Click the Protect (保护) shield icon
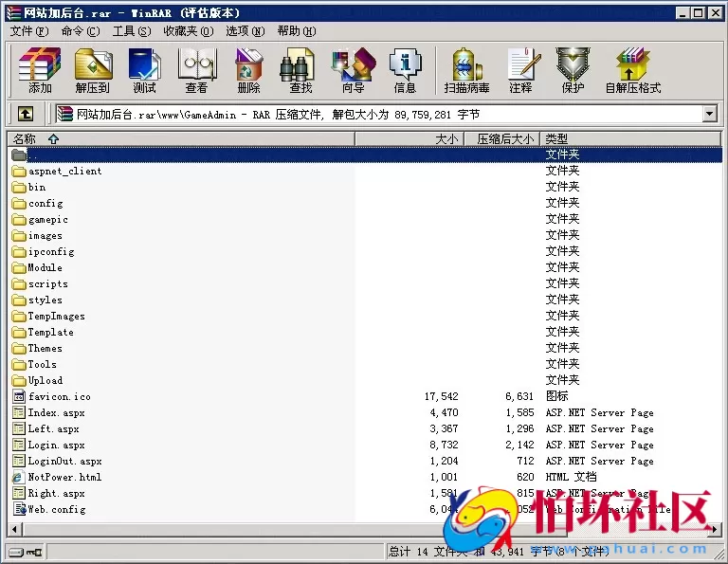The height and width of the screenshot is (564, 728). [573, 69]
